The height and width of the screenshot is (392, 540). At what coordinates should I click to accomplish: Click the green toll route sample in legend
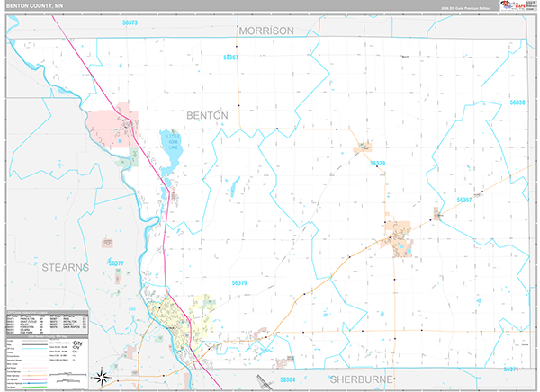[x=35, y=388]
